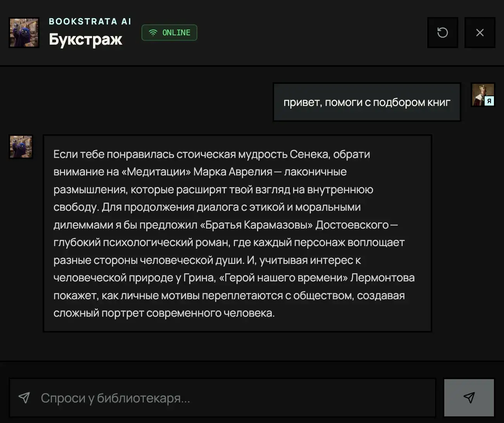Screen dimensions: 504x423
Task: Click the ONLINE status badge
Action: pyautogui.click(x=169, y=33)
